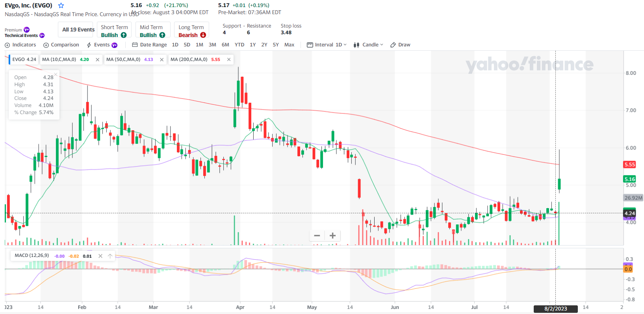Select the Max date range
Screen dimensions: 644x314
pyautogui.click(x=290, y=45)
